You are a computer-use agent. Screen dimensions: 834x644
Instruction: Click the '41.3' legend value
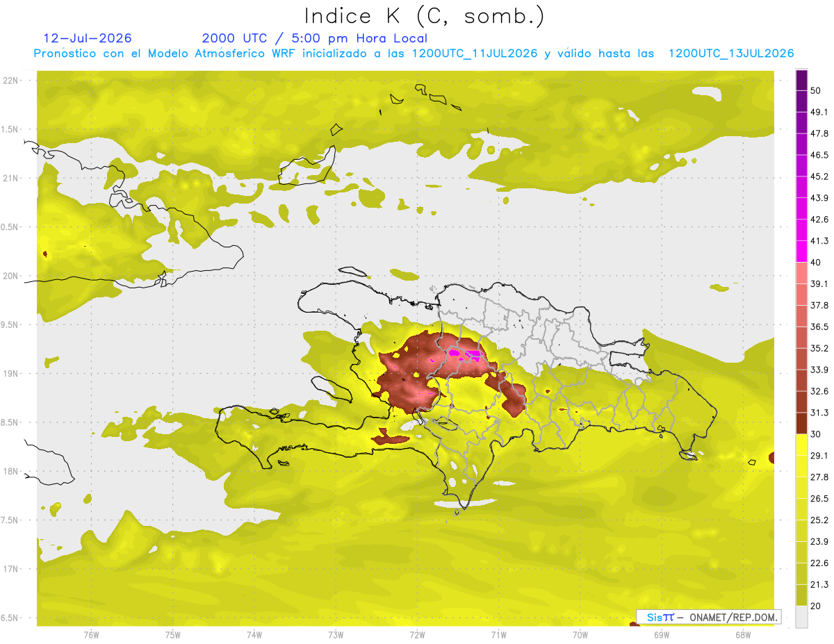click(x=819, y=241)
